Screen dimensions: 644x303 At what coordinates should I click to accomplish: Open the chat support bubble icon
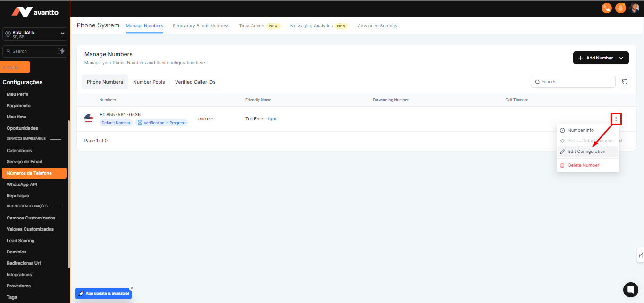pyautogui.click(x=630, y=289)
